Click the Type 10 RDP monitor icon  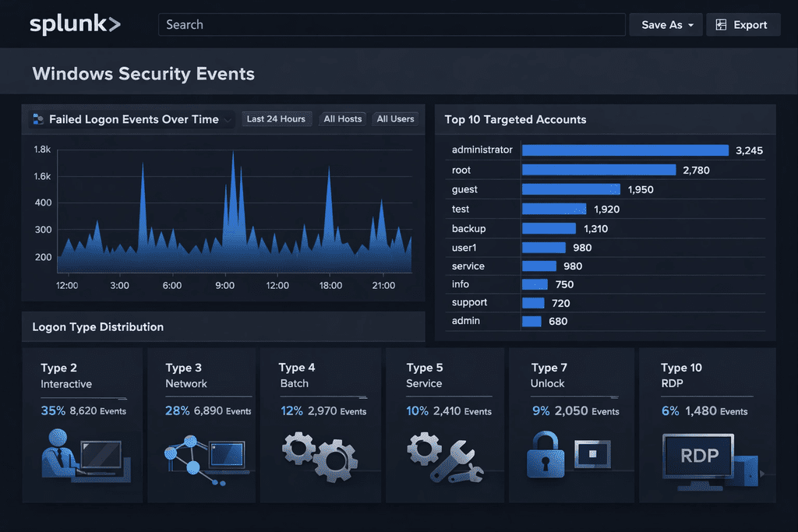pos(699,460)
